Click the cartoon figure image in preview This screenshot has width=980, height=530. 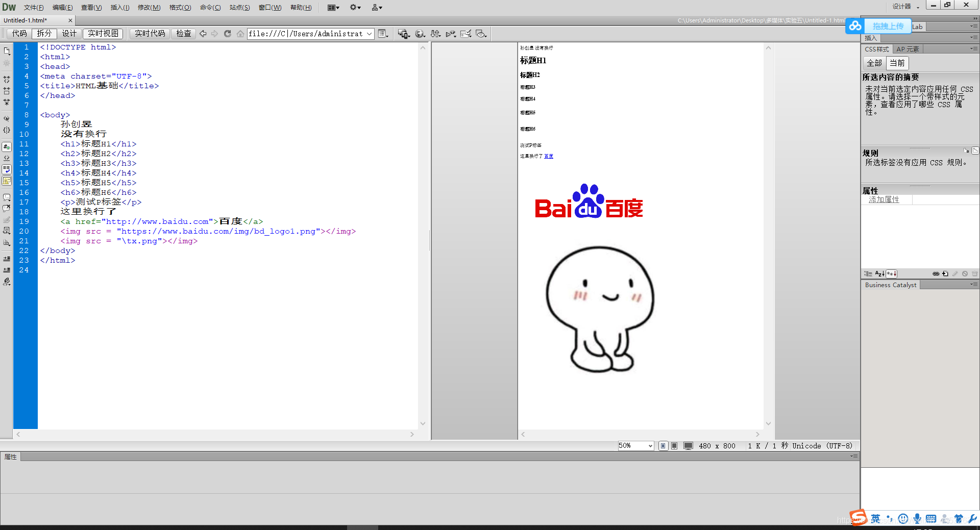tap(600, 310)
